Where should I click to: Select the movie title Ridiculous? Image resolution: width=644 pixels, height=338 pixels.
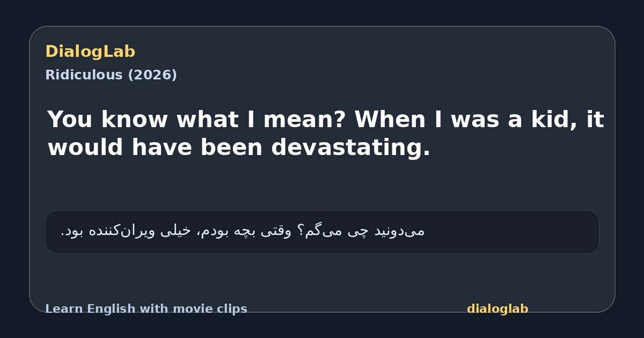coord(84,75)
